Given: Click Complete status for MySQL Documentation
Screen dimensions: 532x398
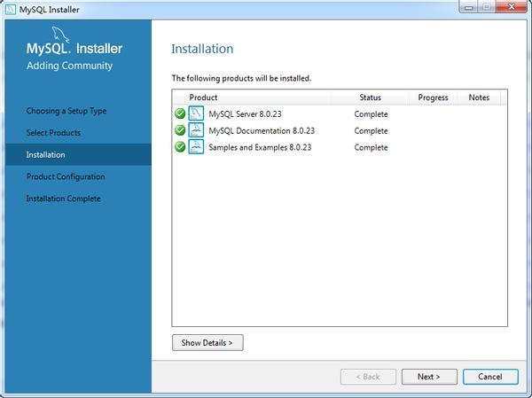Looking at the screenshot, I should 371,131.
